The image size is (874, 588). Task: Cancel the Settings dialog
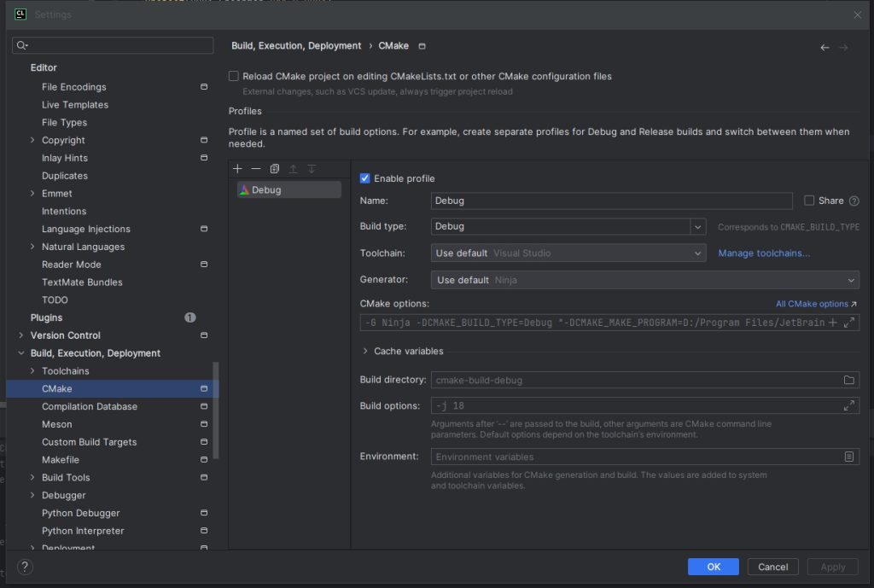click(x=773, y=567)
